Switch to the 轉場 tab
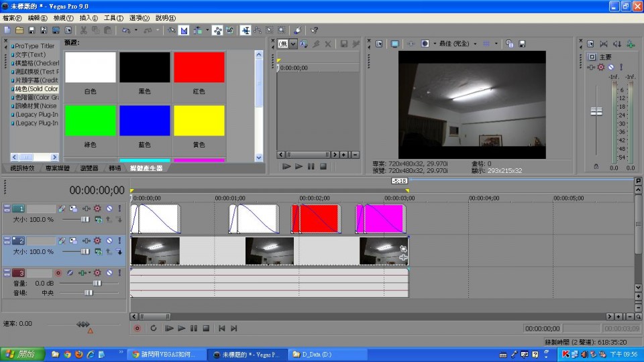This screenshot has width=644, height=362. (x=114, y=168)
